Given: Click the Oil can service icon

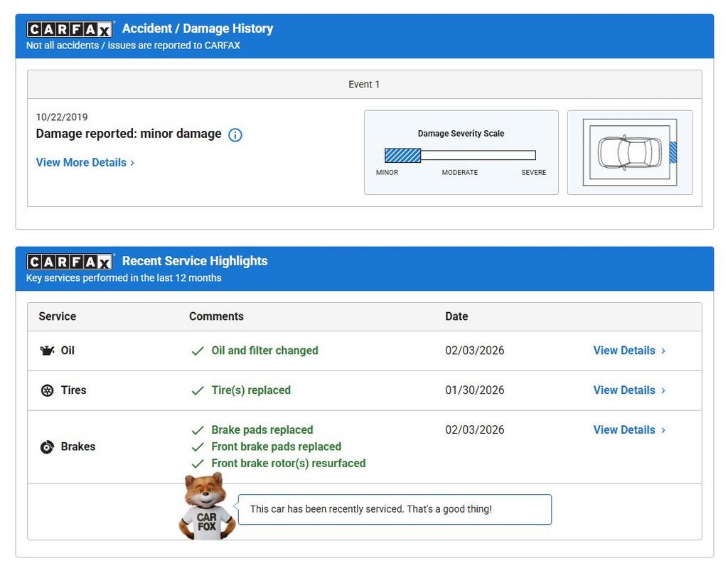Looking at the screenshot, I should [x=47, y=351].
